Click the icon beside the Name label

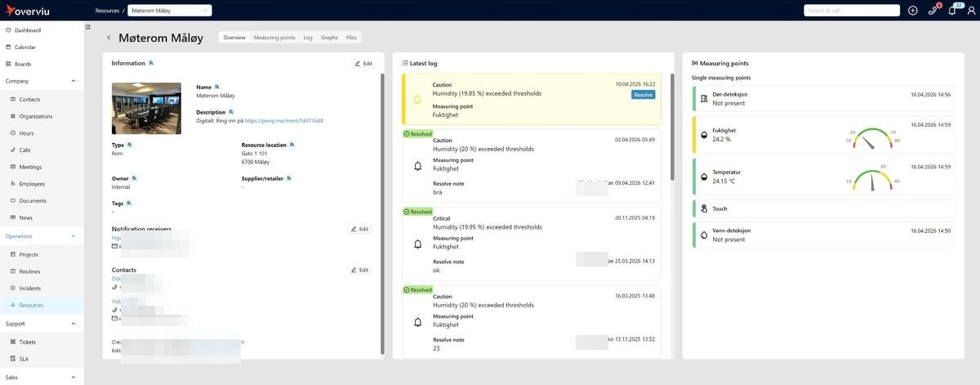click(x=216, y=87)
